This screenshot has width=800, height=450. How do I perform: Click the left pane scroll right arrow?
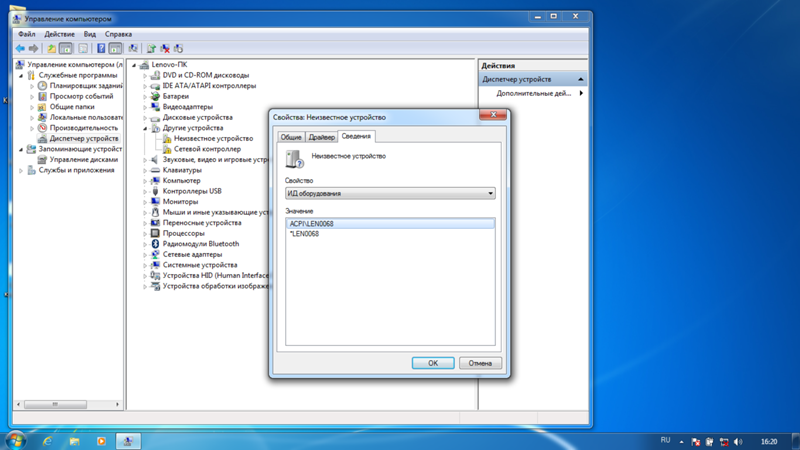(117, 404)
